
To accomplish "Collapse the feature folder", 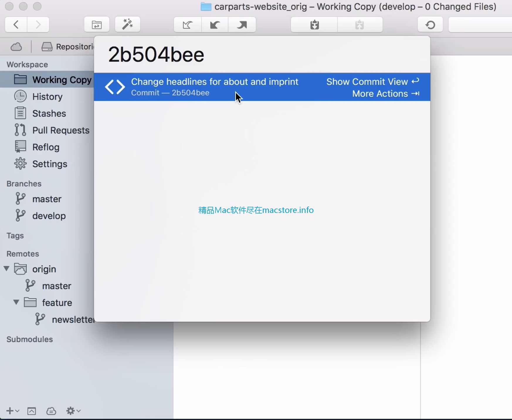I will [x=16, y=302].
